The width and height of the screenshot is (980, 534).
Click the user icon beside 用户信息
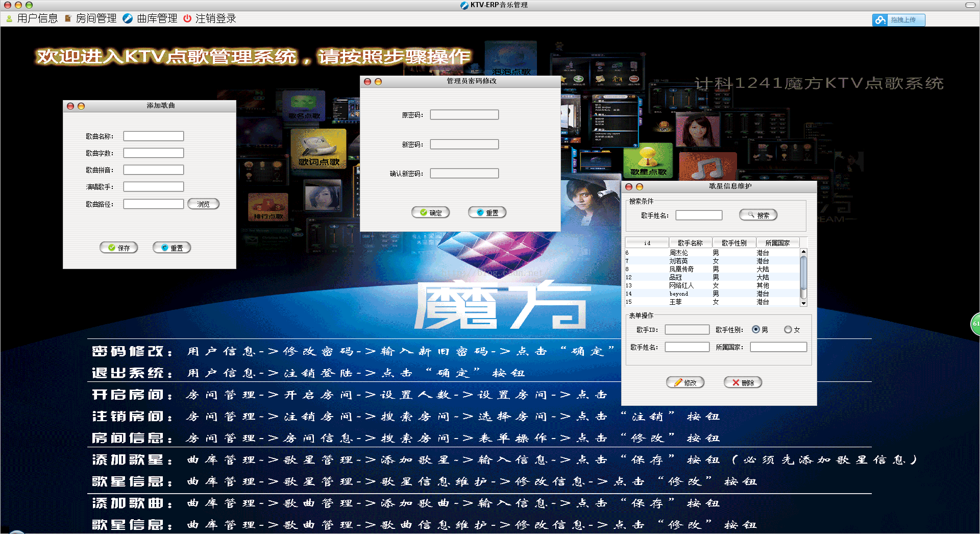(x=9, y=18)
